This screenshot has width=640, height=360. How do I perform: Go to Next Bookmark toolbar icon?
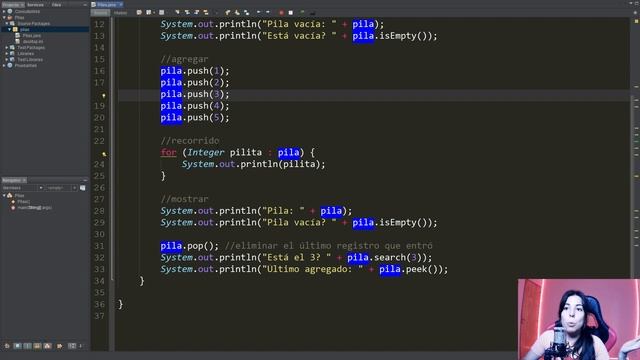tap(237, 12)
